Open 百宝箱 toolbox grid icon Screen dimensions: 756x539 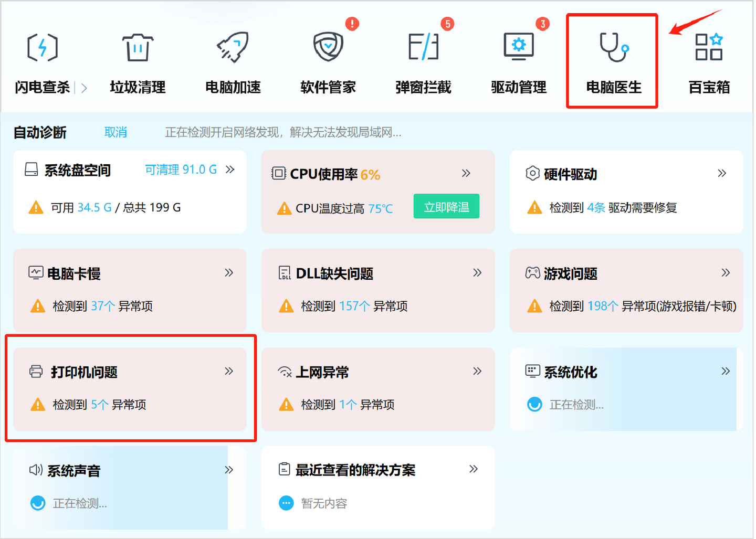coord(709,47)
